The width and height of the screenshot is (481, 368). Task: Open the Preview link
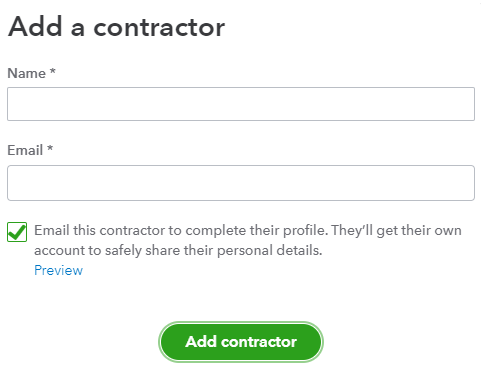pyautogui.click(x=58, y=270)
